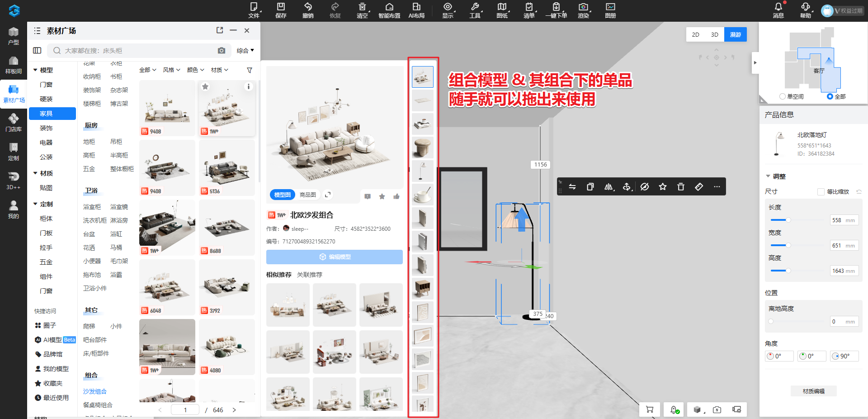Select the sofa combo thumbnail labeled 5136

227,168
